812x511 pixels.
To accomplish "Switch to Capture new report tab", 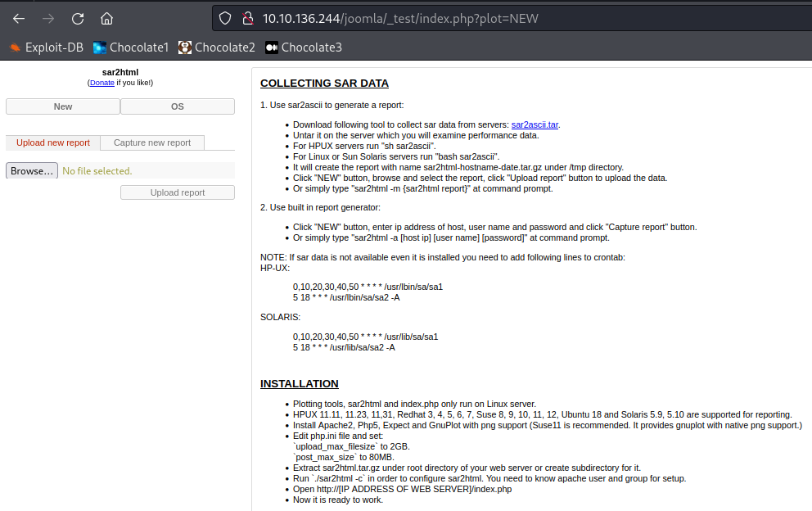I will click(x=152, y=142).
